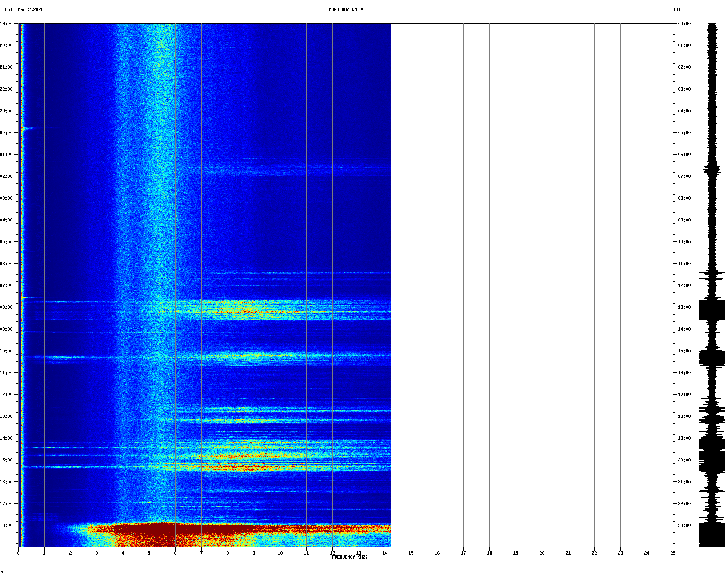Click the dark red high-energy band near 18:00
The width and height of the screenshot is (728, 576).
click(164, 529)
